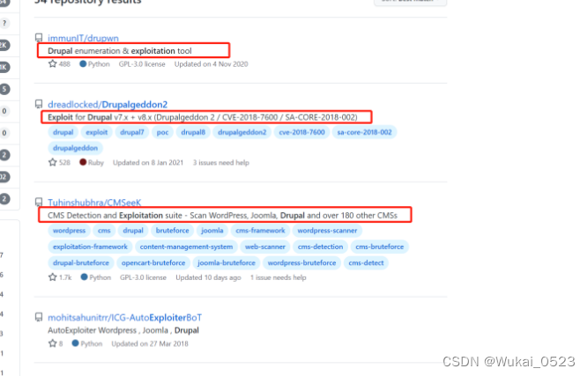Click the repo icon beside dreadlocked/Drupalgeddon2
588x376 pixels.
pyautogui.click(x=39, y=104)
